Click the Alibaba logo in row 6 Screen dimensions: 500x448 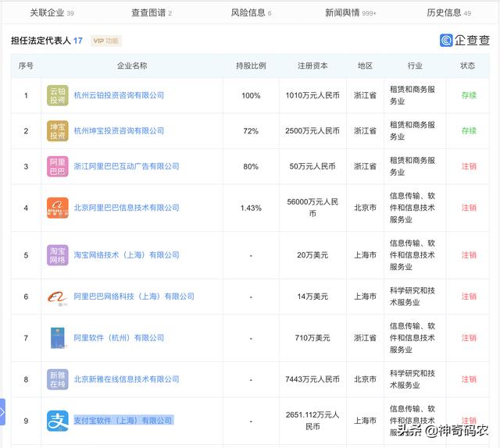tap(57, 297)
